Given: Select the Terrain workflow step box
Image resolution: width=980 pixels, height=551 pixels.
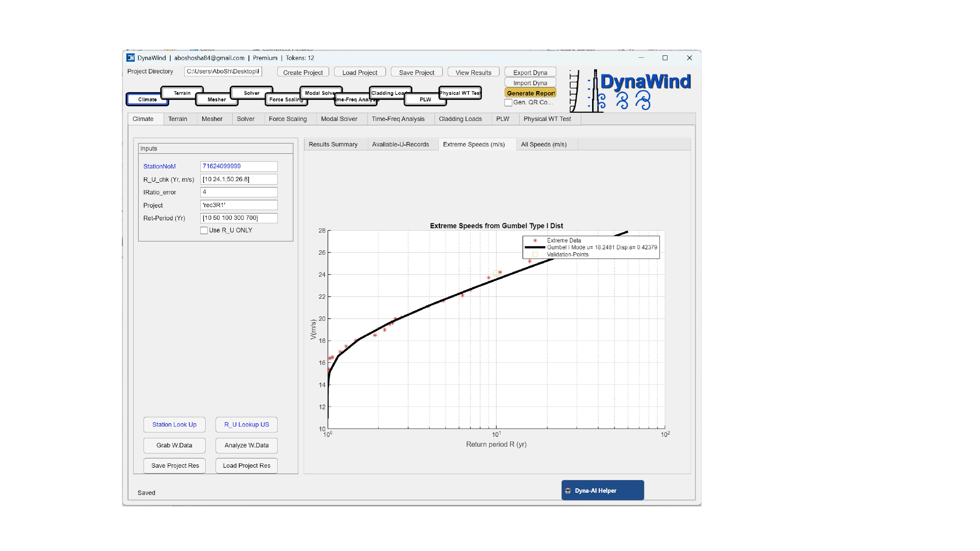Looking at the screenshot, I should [182, 93].
